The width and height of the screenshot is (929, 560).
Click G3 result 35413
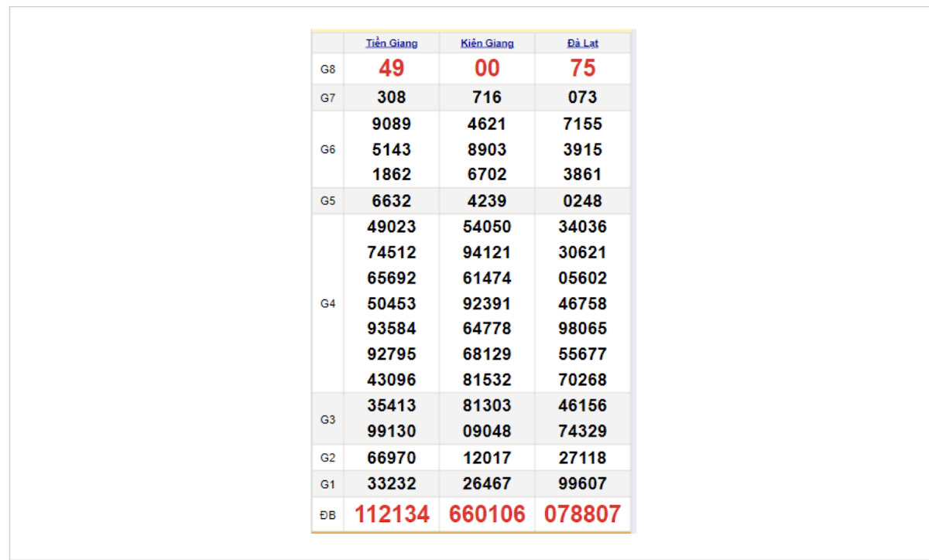[392, 405]
